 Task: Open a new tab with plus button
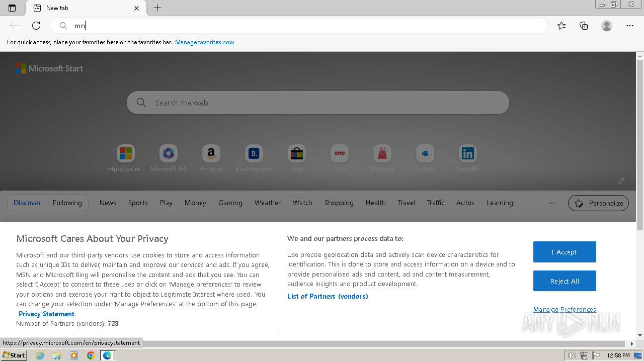(x=157, y=8)
